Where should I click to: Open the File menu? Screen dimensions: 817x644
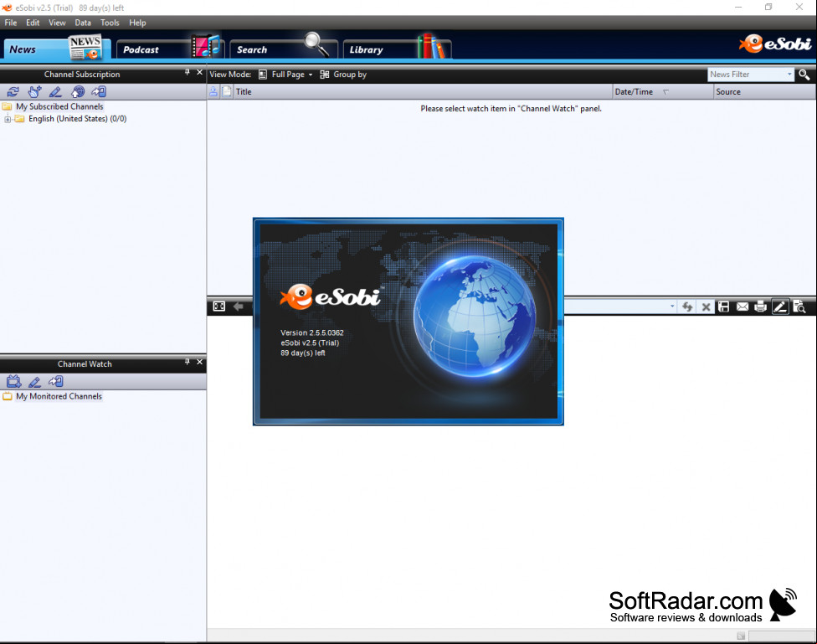(11, 23)
